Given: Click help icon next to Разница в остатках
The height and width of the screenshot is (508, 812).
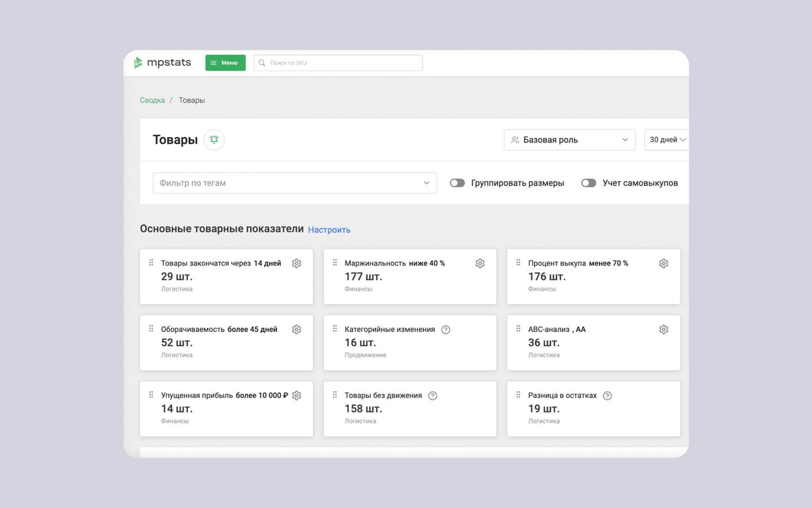Looking at the screenshot, I should 607,396.
